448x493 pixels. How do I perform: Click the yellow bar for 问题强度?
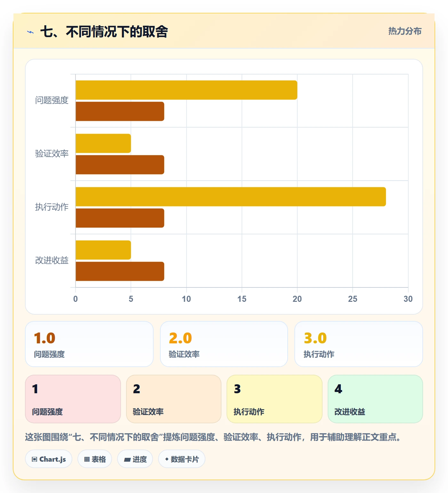(186, 90)
